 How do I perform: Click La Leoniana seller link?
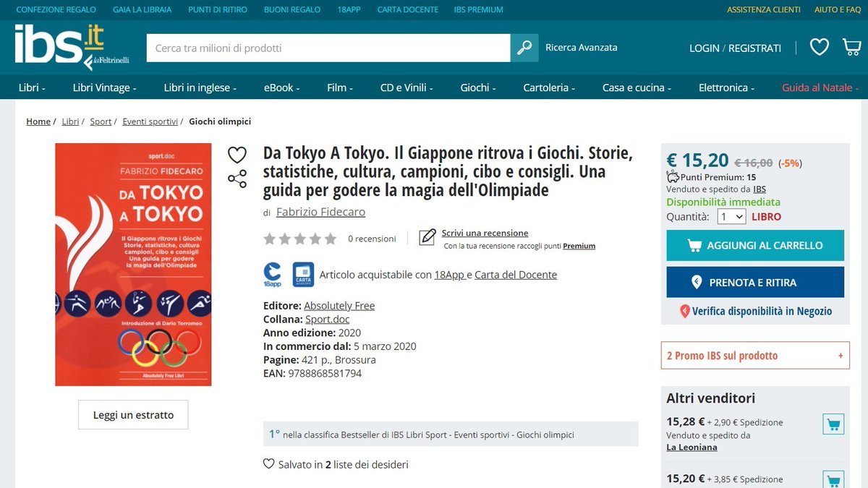(x=692, y=448)
